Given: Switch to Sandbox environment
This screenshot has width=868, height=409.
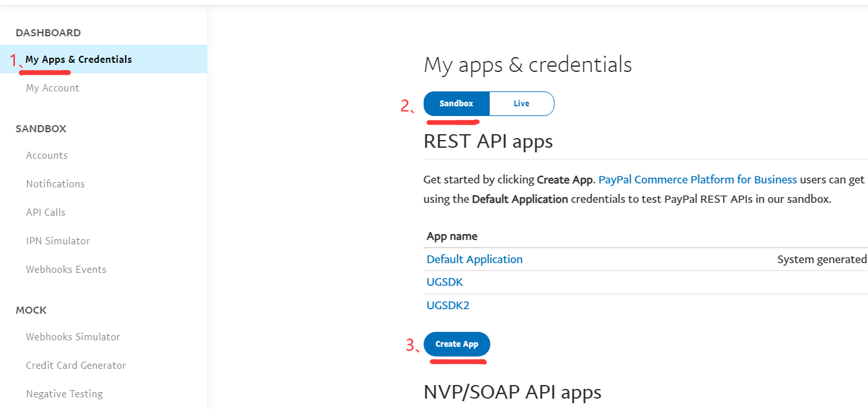Looking at the screenshot, I should (456, 104).
